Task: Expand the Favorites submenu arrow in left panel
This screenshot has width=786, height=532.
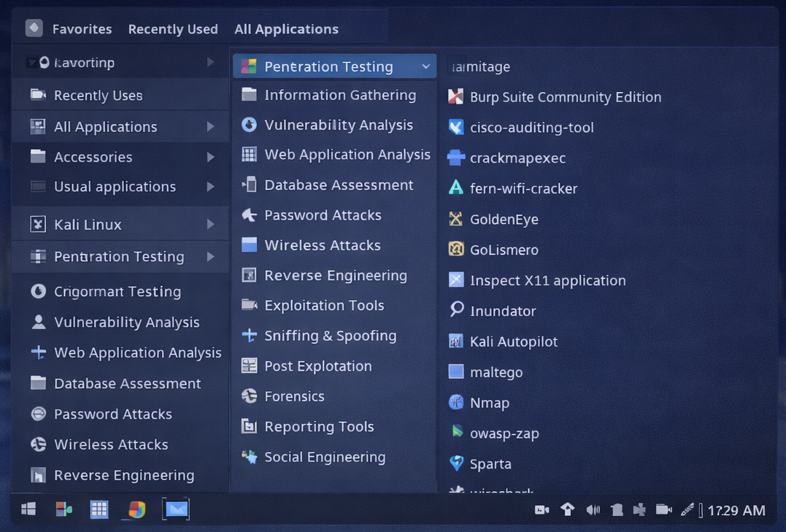Action: [x=211, y=62]
